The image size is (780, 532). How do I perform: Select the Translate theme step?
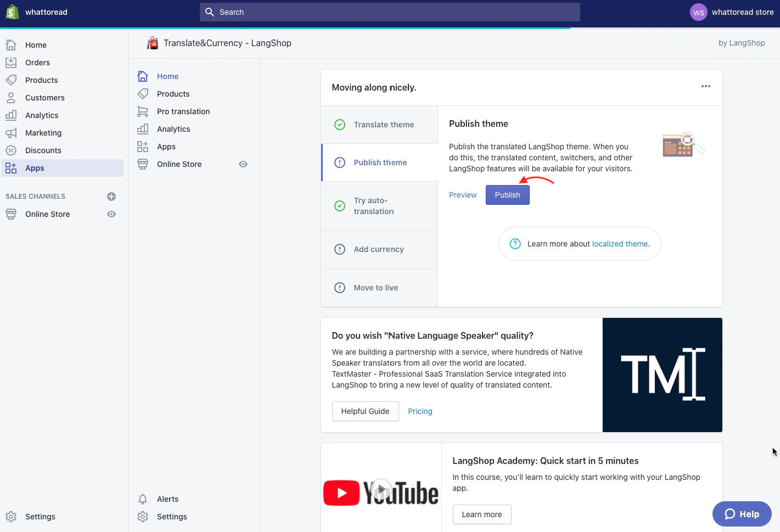[379, 125]
